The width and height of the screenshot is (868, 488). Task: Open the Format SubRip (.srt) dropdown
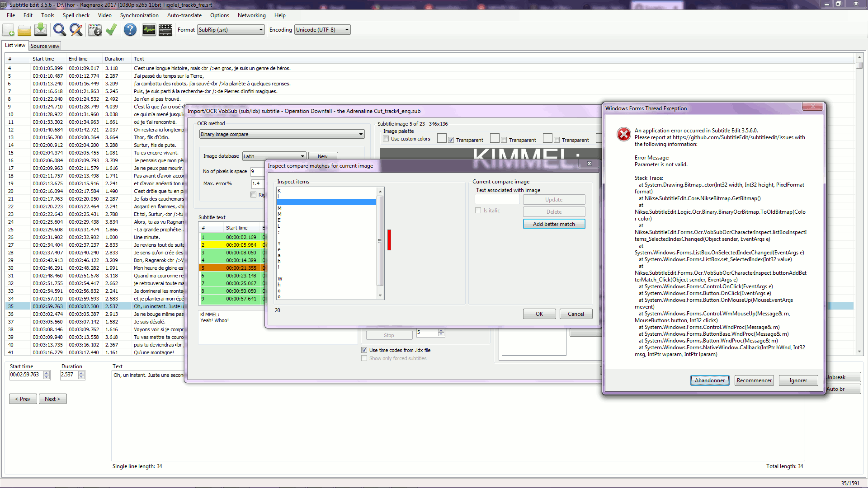click(x=231, y=30)
